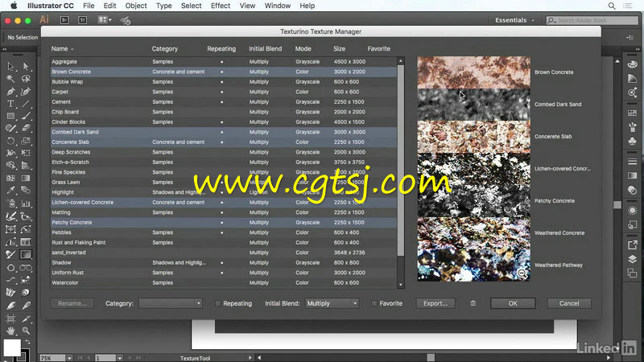Open the Window menu
This screenshot has height=362, width=644.
click(x=277, y=6)
